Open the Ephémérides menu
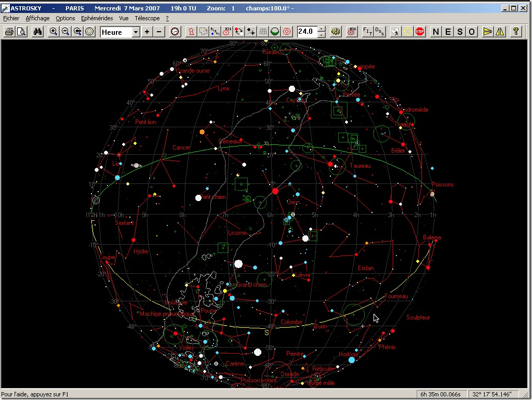The image size is (532, 400). [x=97, y=18]
